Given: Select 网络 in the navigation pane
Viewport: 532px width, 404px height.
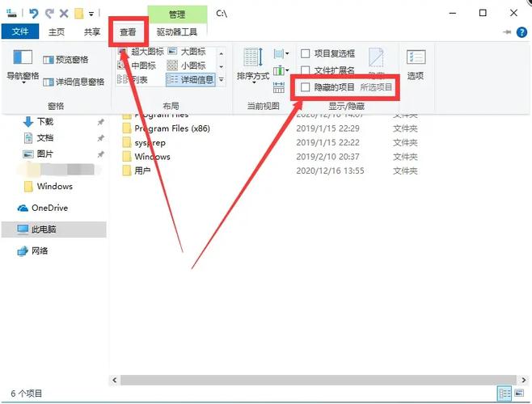Looking at the screenshot, I should (33, 251).
